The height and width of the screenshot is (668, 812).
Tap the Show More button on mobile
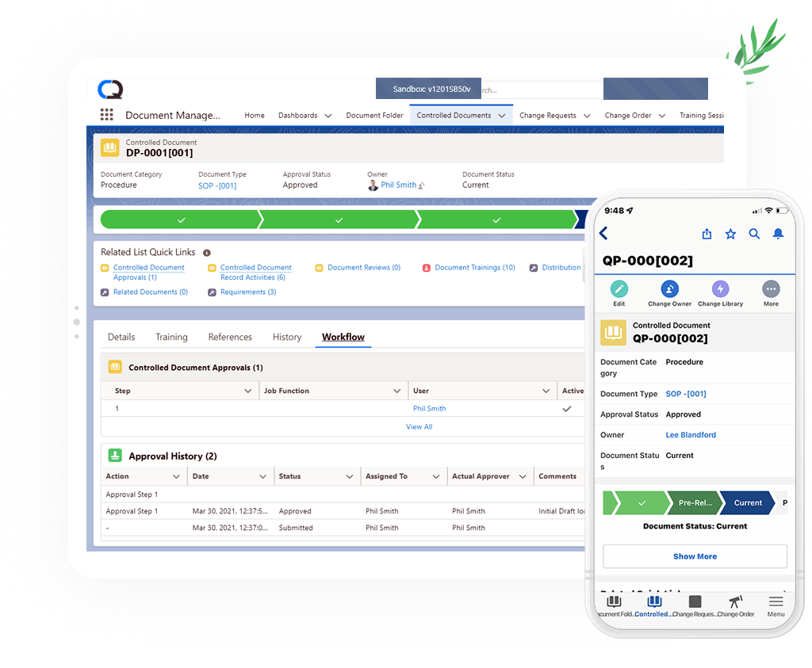695,556
